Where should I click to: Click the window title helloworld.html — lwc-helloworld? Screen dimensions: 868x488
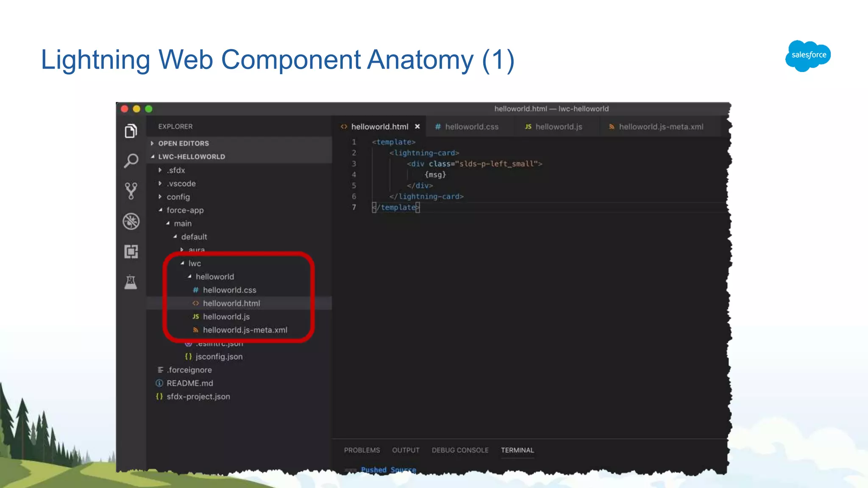551,109
